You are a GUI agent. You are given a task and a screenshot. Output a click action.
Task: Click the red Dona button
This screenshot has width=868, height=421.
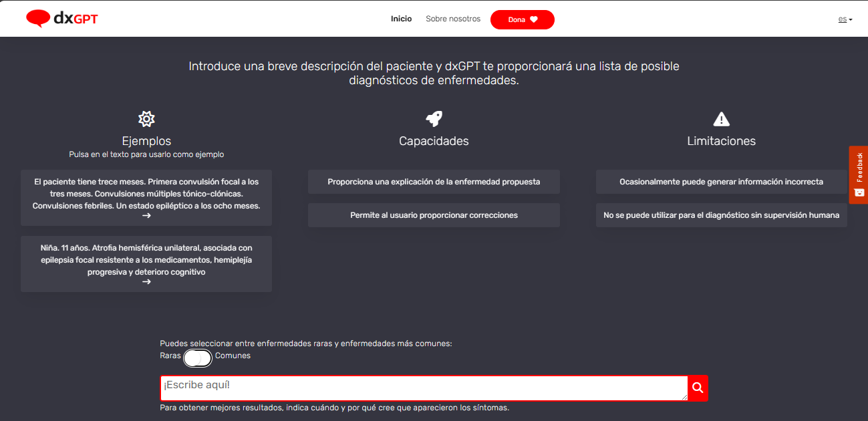pos(522,19)
